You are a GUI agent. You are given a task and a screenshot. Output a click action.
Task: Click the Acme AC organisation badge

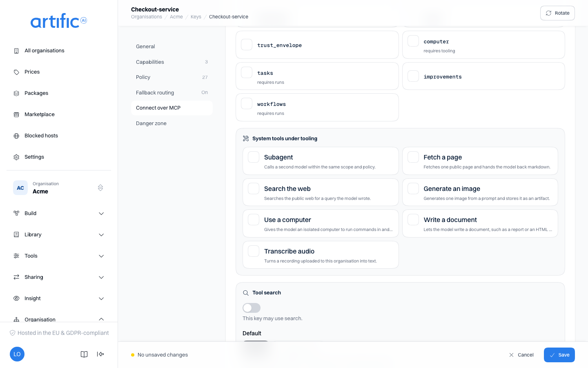[x=20, y=188]
